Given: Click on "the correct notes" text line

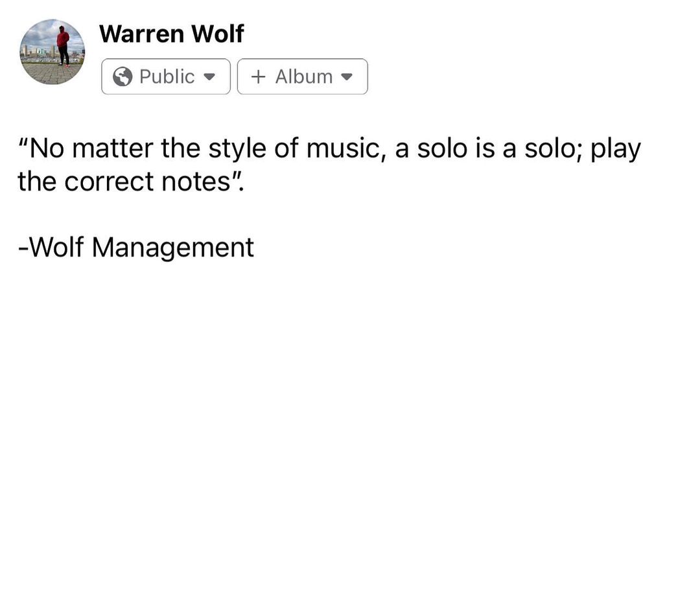Looking at the screenshot, I should (x=130, y=182).
